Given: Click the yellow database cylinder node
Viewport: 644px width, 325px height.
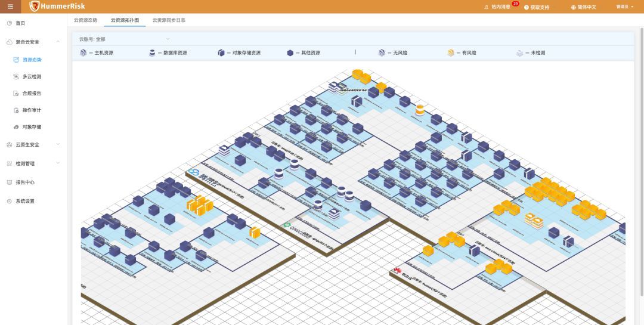Looking at the screenshot, I should pyautogui.click(x=420, y=110).
